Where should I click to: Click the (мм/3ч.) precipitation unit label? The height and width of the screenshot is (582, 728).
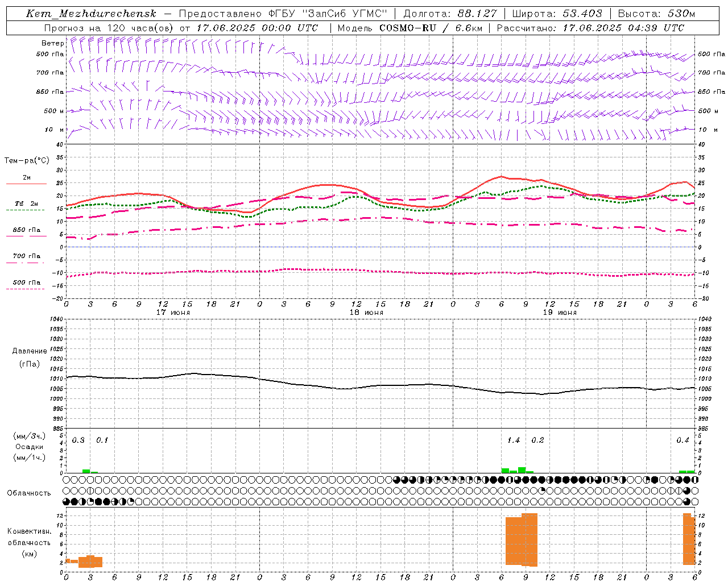click(x=30, y=436)
